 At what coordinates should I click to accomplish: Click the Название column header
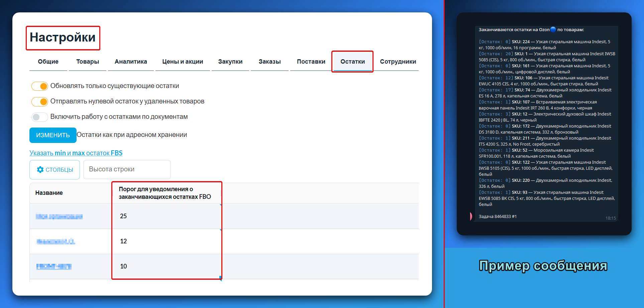[x=49, y=193]
